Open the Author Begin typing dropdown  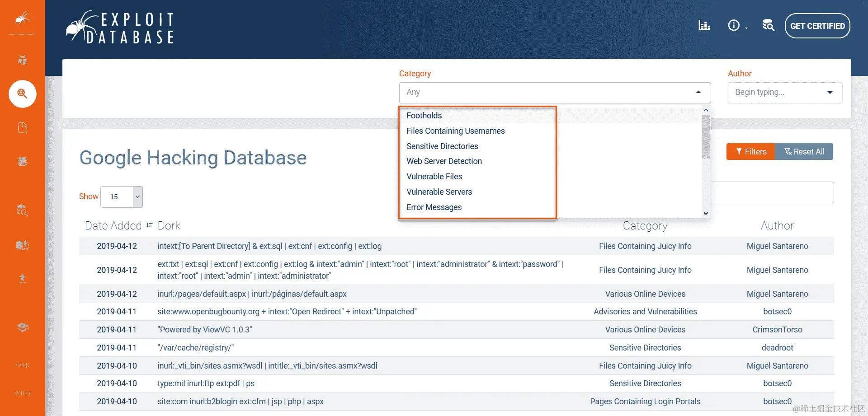(x=785, y=92)
